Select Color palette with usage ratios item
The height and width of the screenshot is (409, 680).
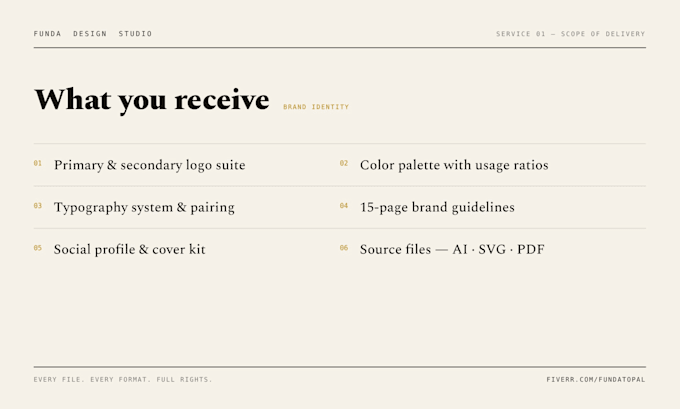[454, 165]
